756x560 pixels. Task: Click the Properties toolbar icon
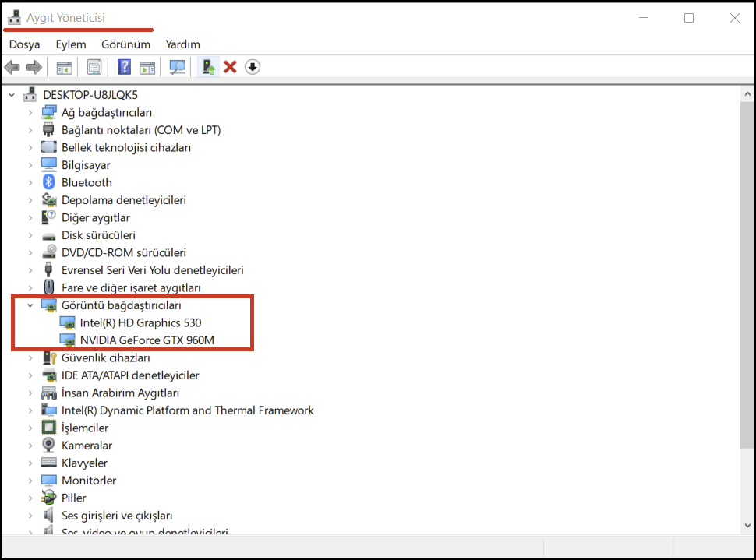pyautogui.click(x=94, y=67)
